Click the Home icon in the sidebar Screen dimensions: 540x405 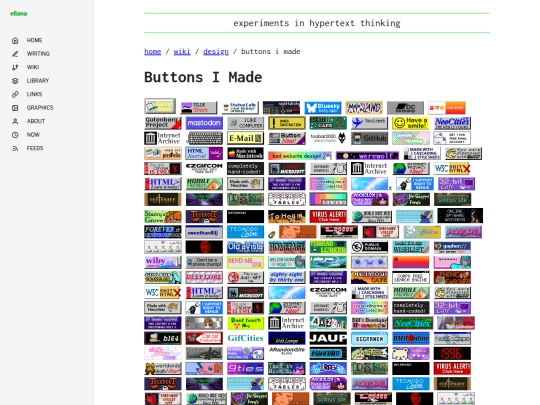[x=15, y=40]
